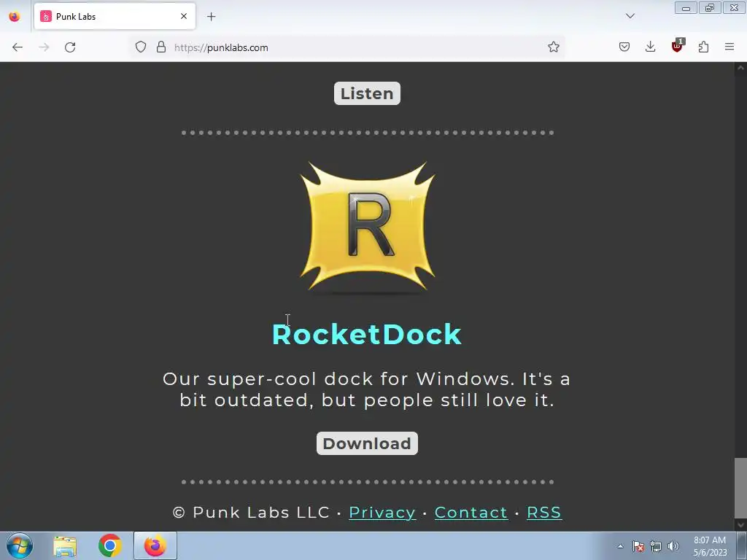
Task: Reload the page with the refresh icon
Action: (x=70, y=47)
